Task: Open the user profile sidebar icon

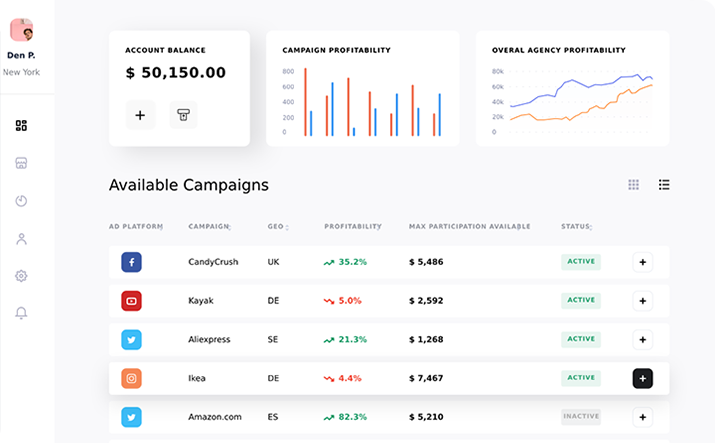Action: (22, 239)
